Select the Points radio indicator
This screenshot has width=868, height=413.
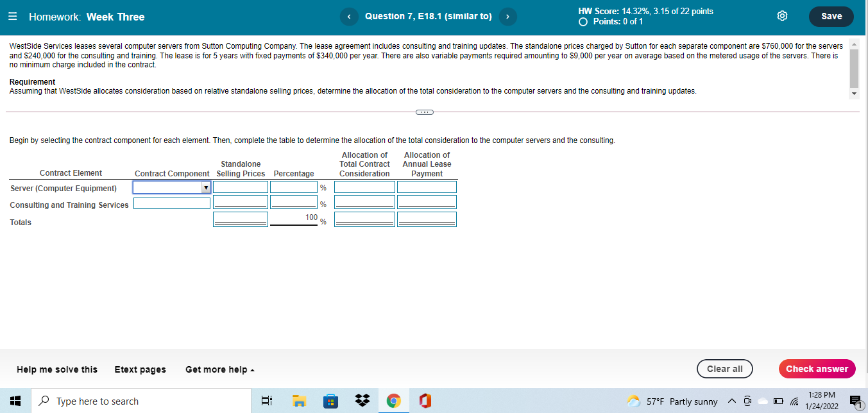point(583,21)
